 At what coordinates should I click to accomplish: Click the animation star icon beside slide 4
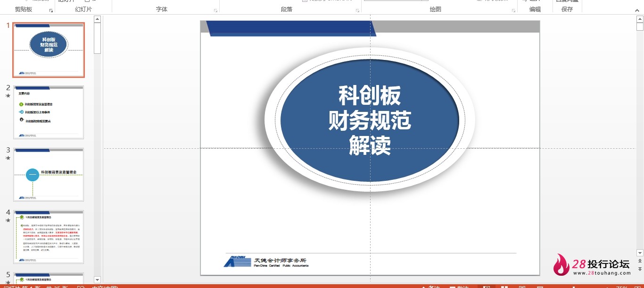(8, 220)
